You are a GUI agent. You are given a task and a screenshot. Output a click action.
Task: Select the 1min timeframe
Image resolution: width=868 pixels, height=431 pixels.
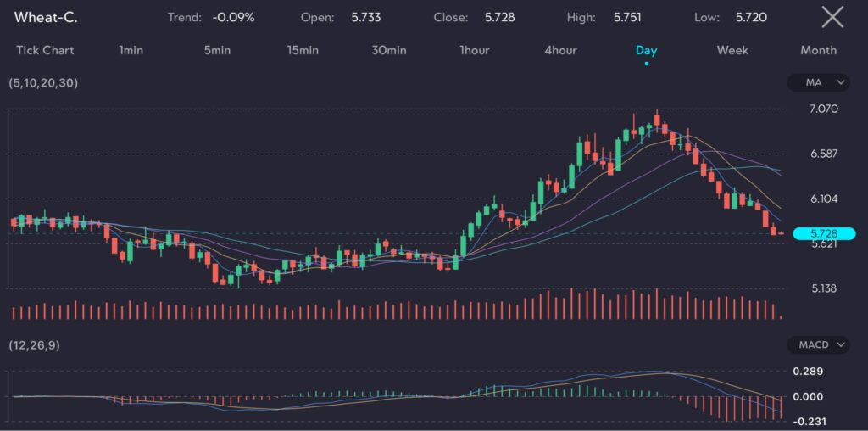click(x=131, y=50)
